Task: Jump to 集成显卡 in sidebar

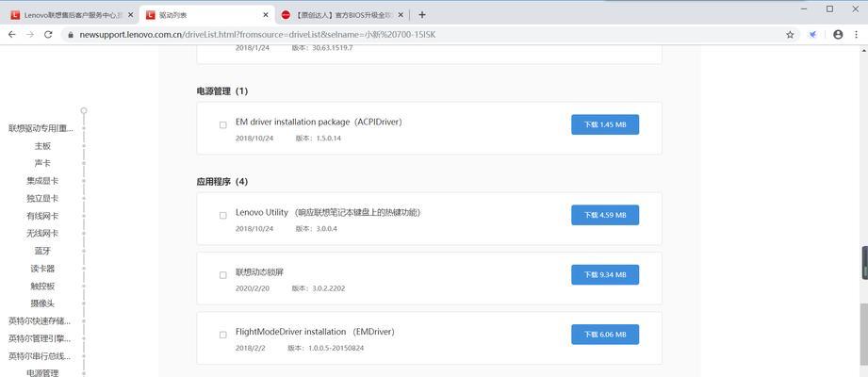Action: 42,180
